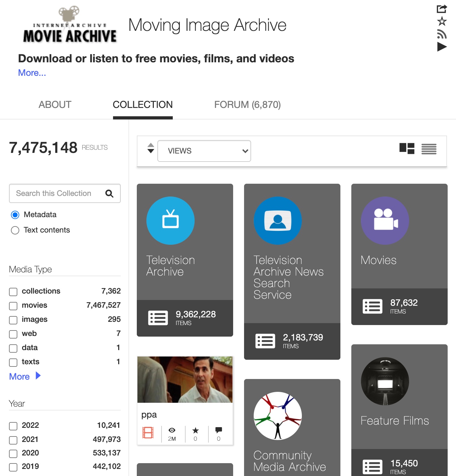456x476 pixels.
Task: Switch to tile grid view
Action: [x=407, y=149]
